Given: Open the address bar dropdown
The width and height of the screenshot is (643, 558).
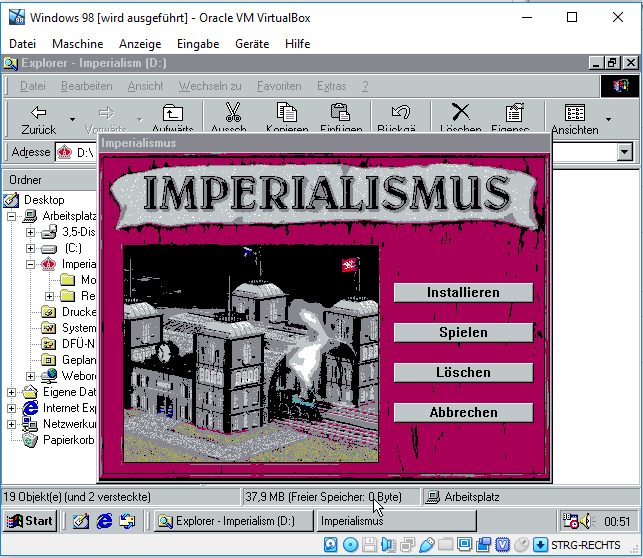Looking at the screenshot, I should click(624, 152).
